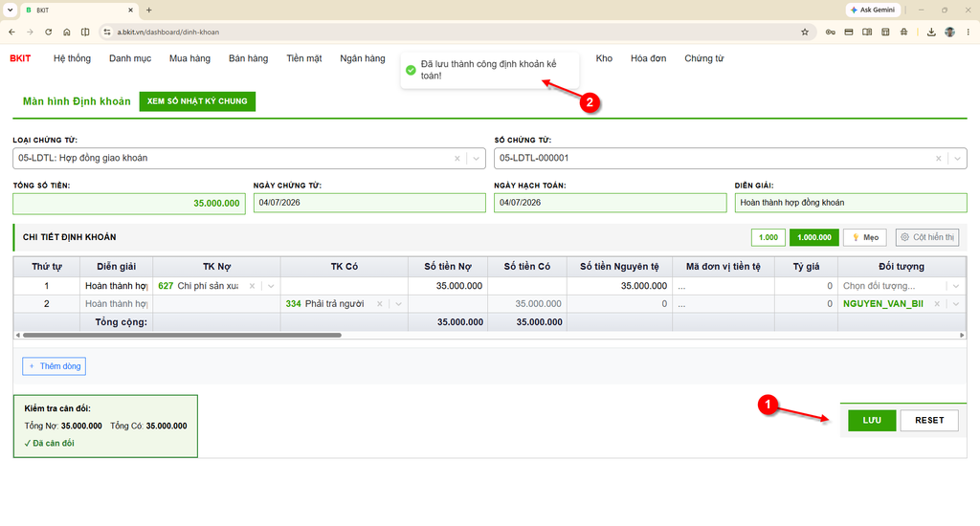This screenshot has height=526, width=980.
Task: Click XEM SỔ NHẬT KÝ CHUNG button
Action: pos(197,101)
